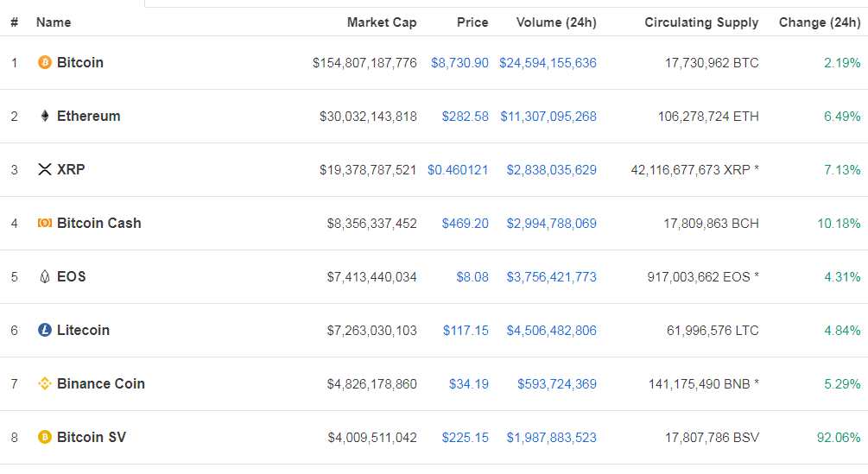
Task: Click the Binance Coin logo icon
Action: (45, 383)
